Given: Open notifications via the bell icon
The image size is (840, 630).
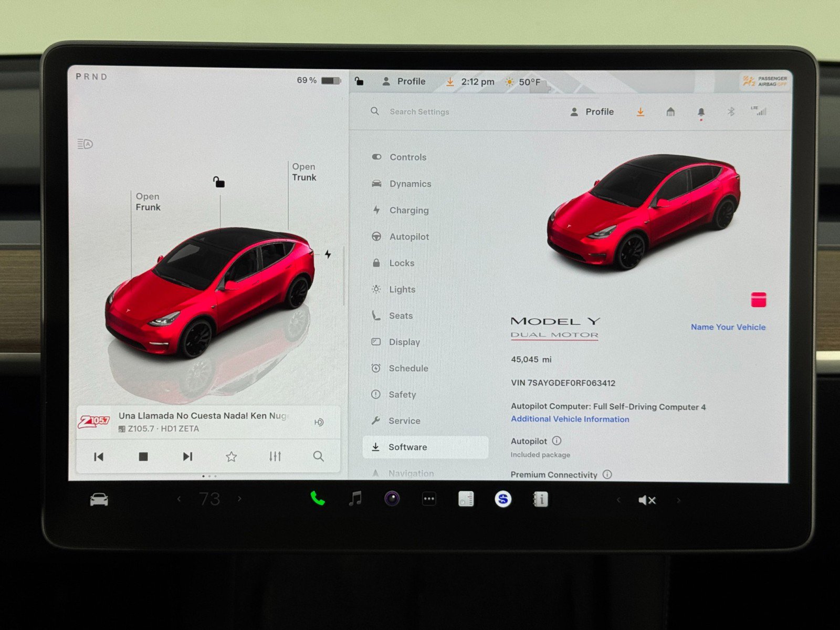Looking at the screenshot, I should point(700,111).
